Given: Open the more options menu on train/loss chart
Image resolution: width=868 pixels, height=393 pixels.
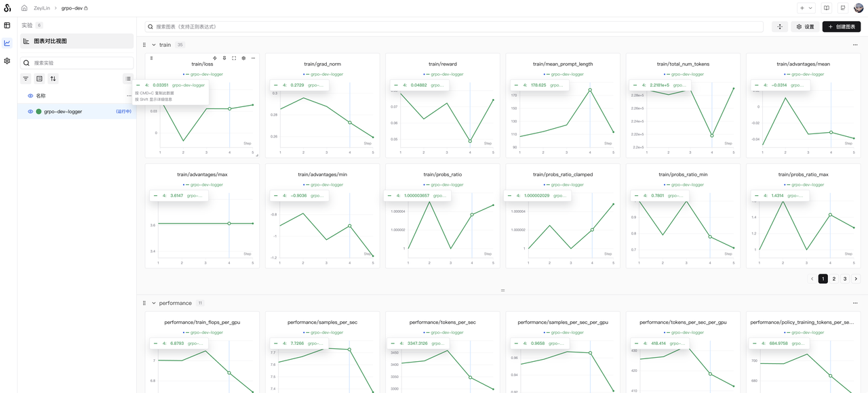Looking at the screenshot, I should click(253, 58).
